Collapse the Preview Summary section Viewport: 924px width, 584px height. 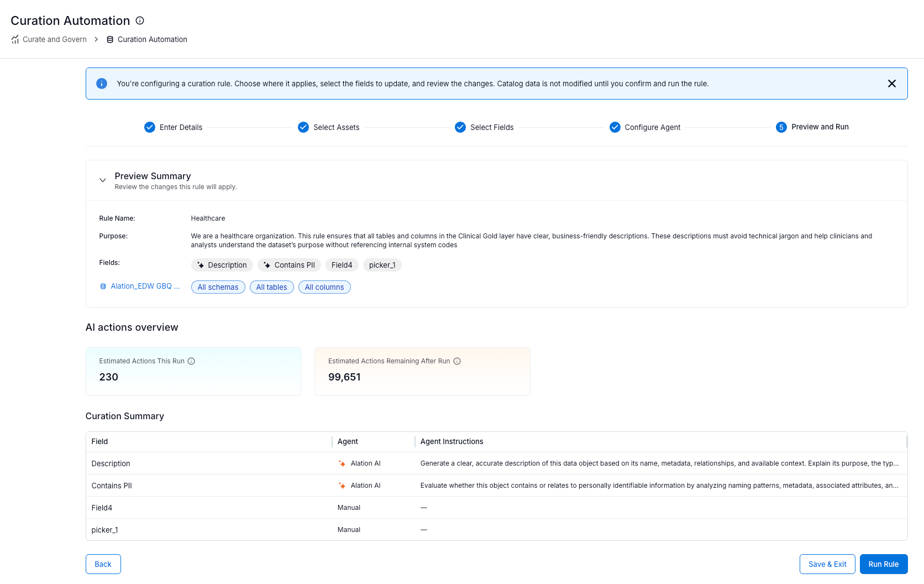pos(103,180)
